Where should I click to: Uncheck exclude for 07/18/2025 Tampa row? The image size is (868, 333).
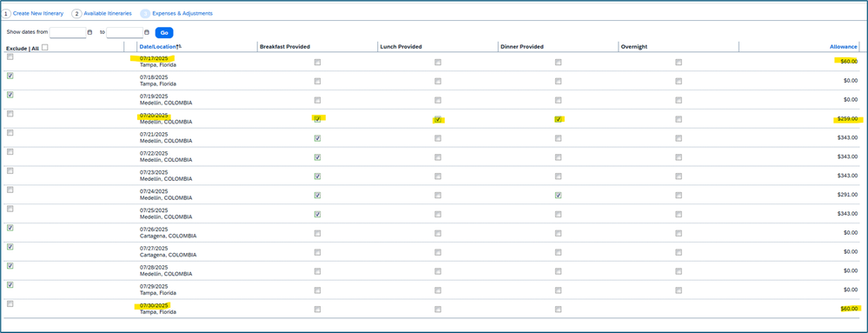pos(10,76)
